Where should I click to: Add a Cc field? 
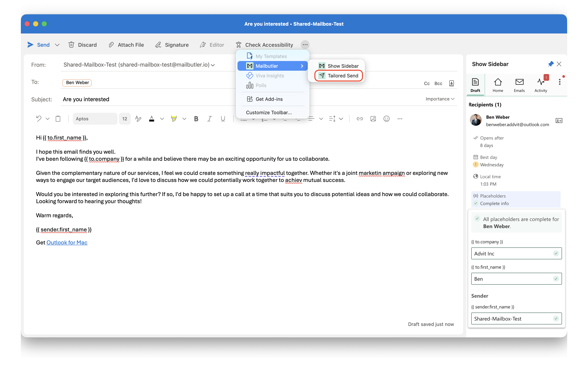pos(427,83)
